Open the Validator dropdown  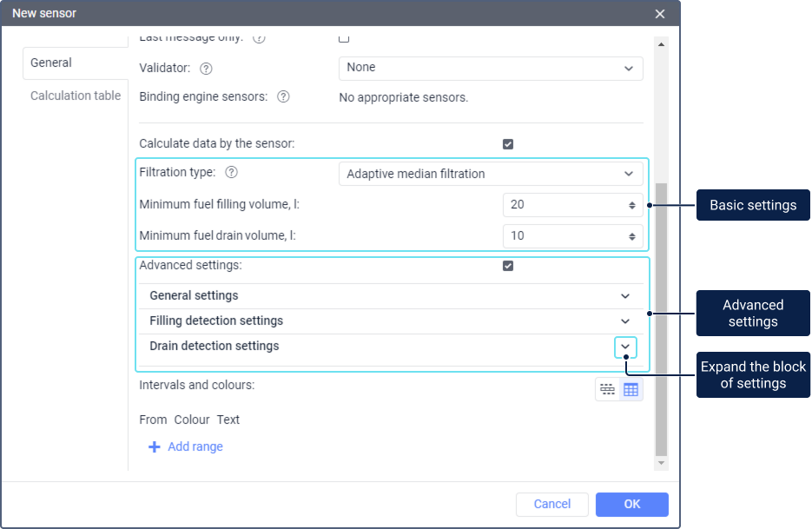[x=491, y=68]
